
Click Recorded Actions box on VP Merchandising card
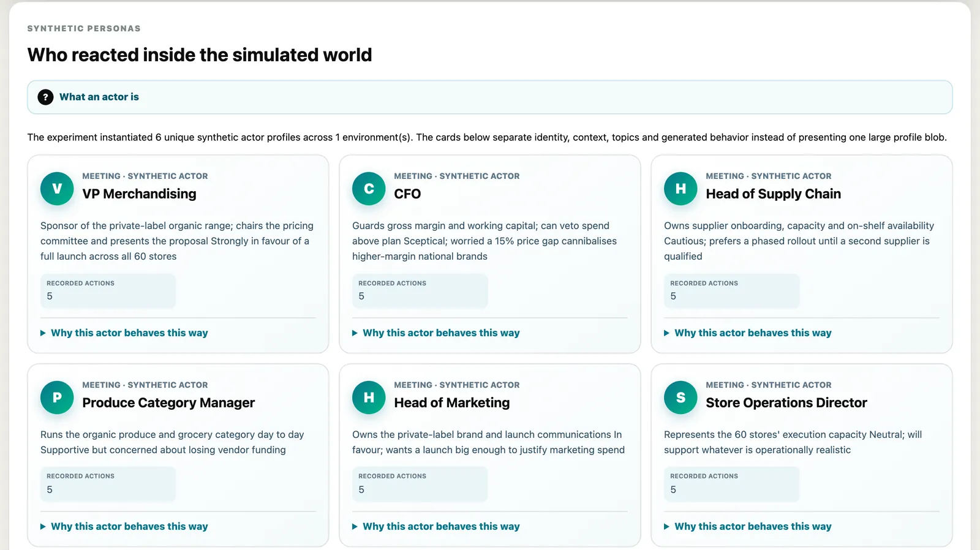point(108,291)
